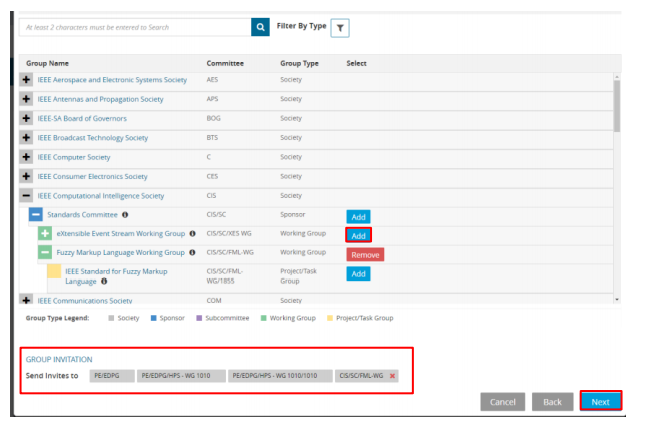Click the search text field
This screenshot has height=429, width=647.
(x=135, y=27)
